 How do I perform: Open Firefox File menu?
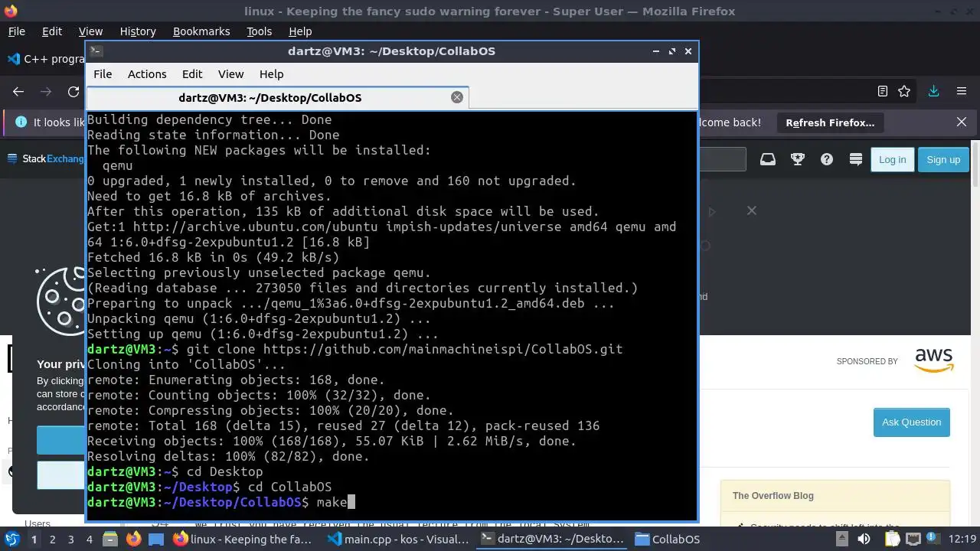(16, 31)
